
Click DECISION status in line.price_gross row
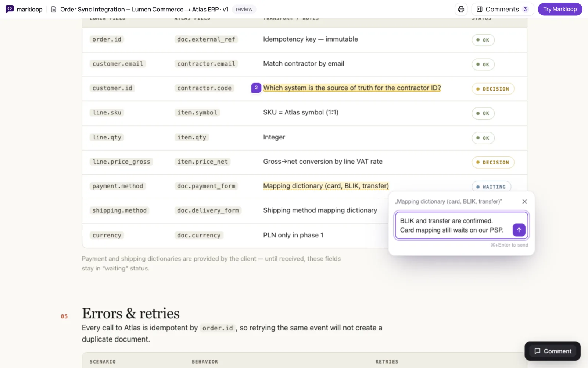[493, 162]
